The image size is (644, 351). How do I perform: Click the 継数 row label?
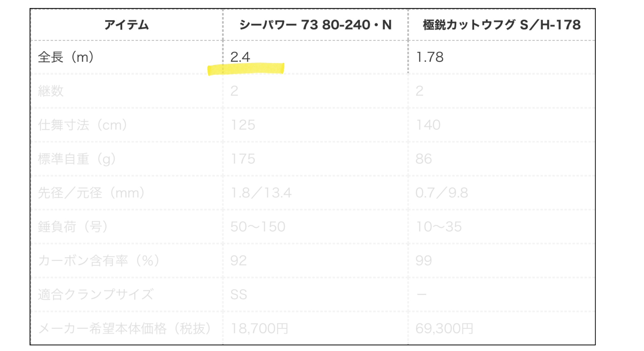point(51,91)
